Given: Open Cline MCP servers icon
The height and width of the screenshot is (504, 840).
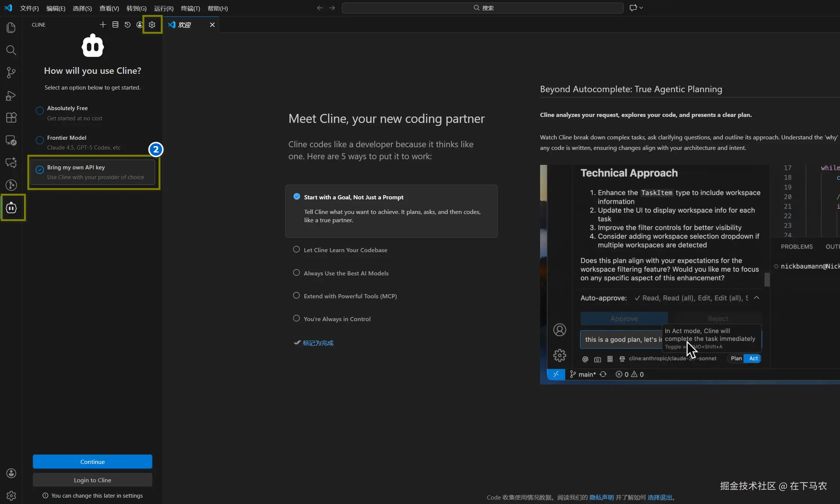Looking at the screenshot, I should click(x=115, y=25).
